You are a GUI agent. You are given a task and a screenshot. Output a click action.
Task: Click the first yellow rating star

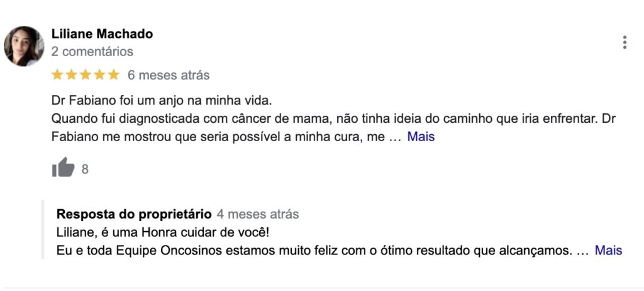tap(57, 75)
